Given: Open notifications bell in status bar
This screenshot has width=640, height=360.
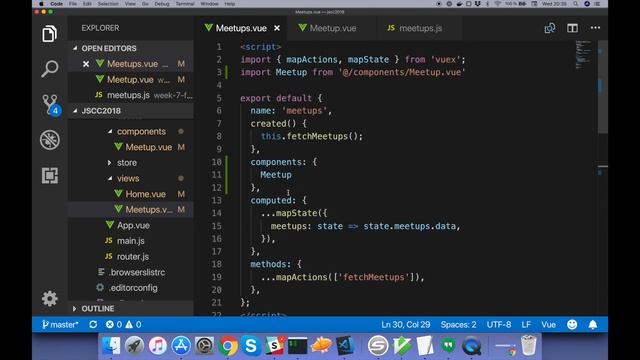Looking at the screenshot, I should tap(593, 324).
